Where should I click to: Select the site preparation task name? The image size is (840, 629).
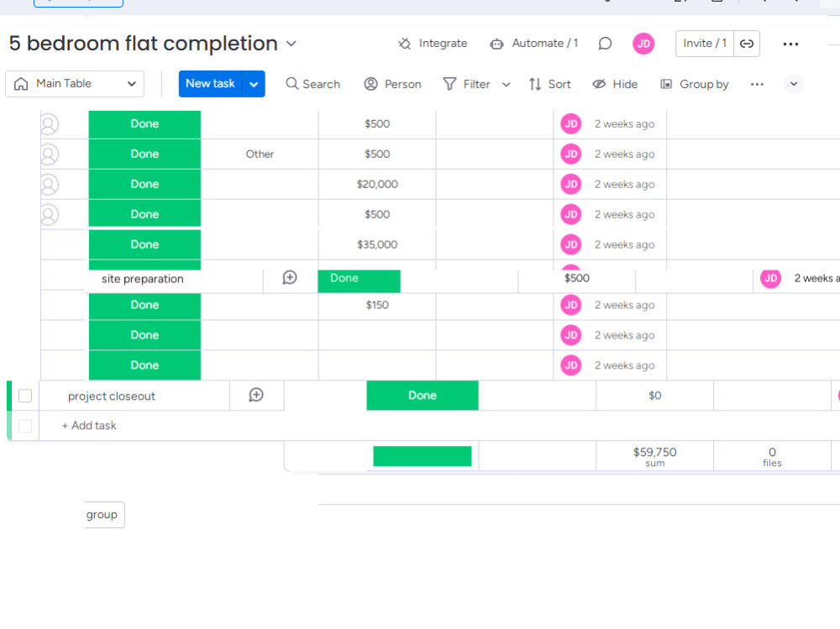tap(143, 279)
